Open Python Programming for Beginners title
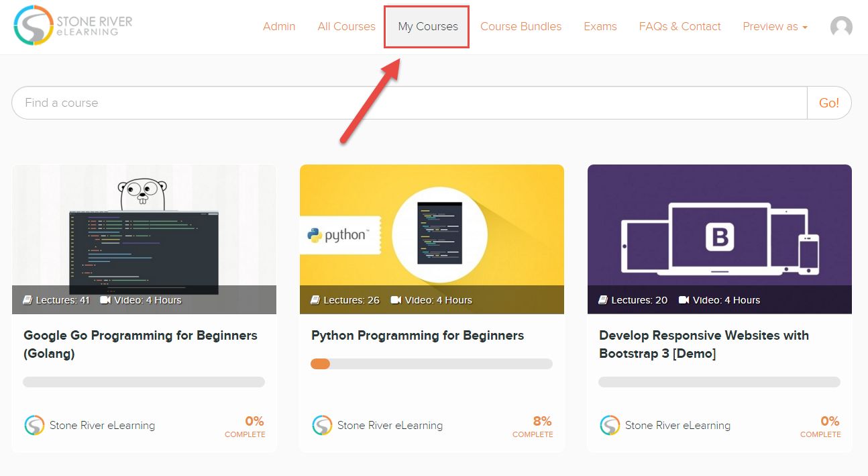Viewport: 868px width, 476px height. (417, 336)
